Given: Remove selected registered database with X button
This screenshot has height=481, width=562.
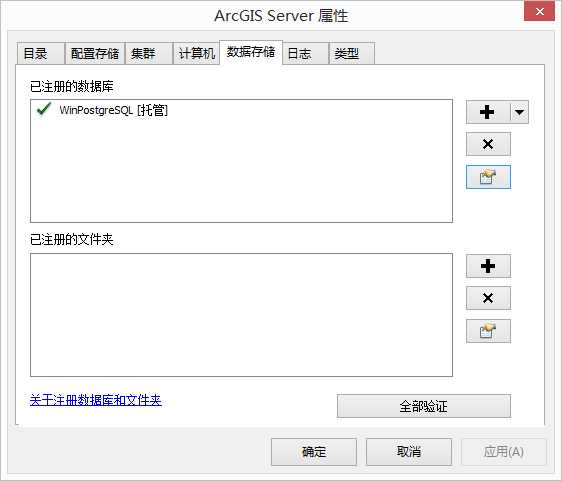Looking at the screenshot, I should (488, 144).
